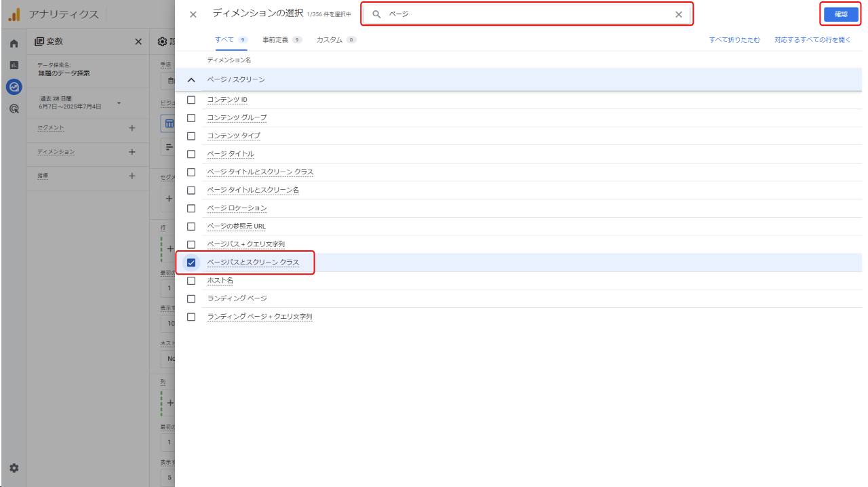Image resolution: width=868 pixels, height=487 pixels.
Task: Open Reports icon in left sidebar
Action: click(x=14, y=65)
